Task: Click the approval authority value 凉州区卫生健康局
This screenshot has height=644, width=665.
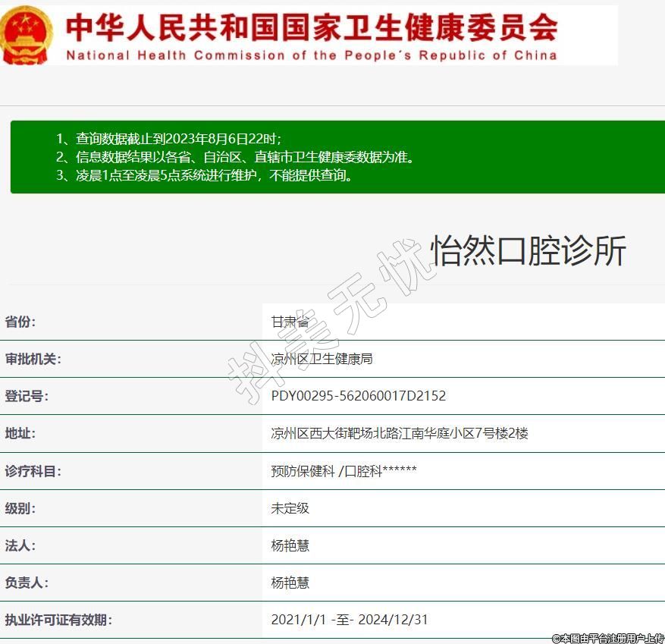Action: (322, 359)
